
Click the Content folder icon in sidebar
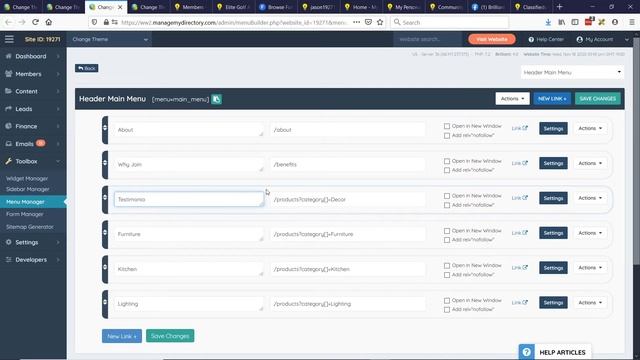8,91
